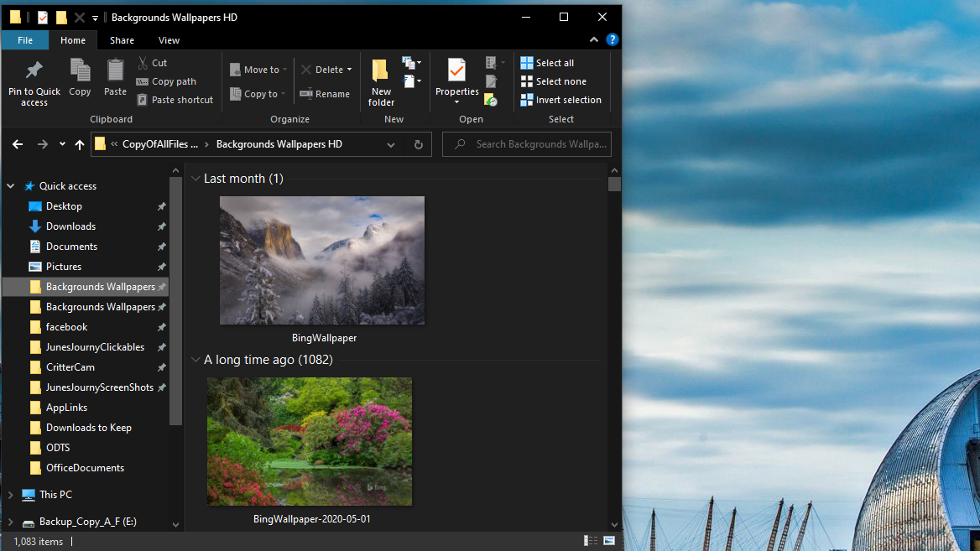Viewport: 980px width, 551px height.
Task: Refresh the current folder view
Action: 419,144
